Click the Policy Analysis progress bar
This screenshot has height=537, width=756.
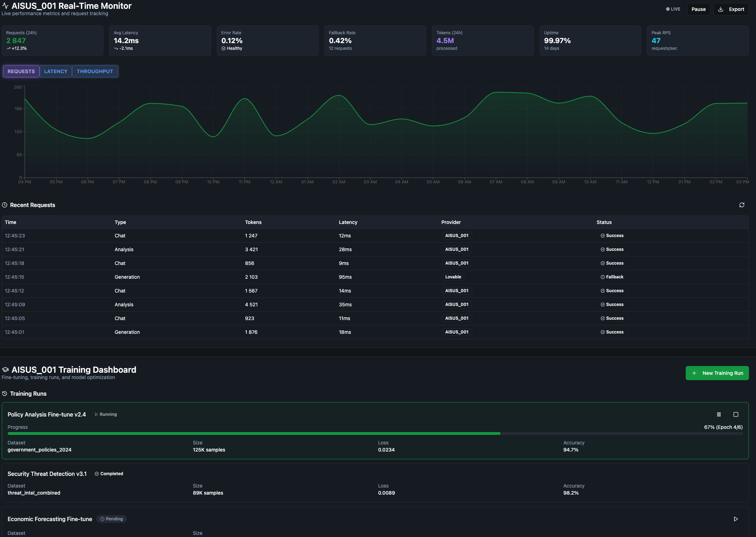point(375,433)
